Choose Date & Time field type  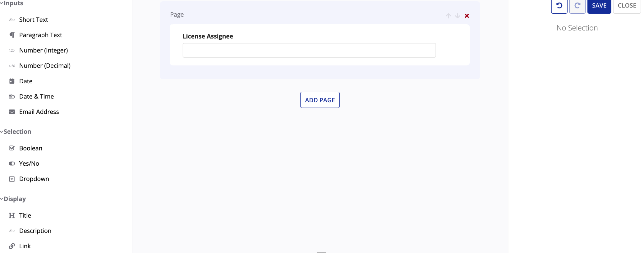coord(36,97)
